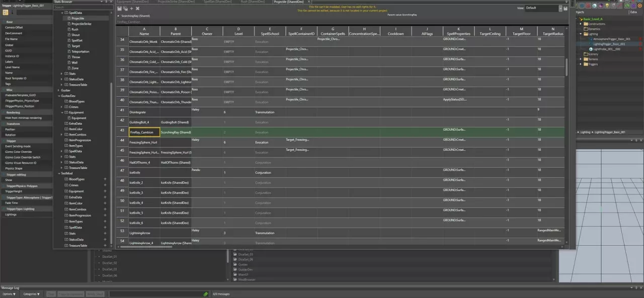This screenshot has height=298, width=644.
Task: Add new Crimes file under TestMod
Action: [105, 185]
